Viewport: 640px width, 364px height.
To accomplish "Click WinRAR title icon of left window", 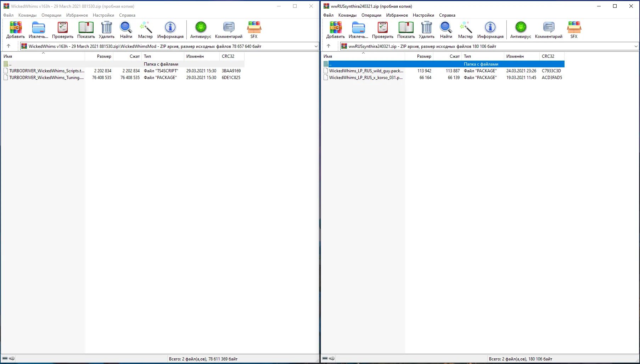I will 6,6.
